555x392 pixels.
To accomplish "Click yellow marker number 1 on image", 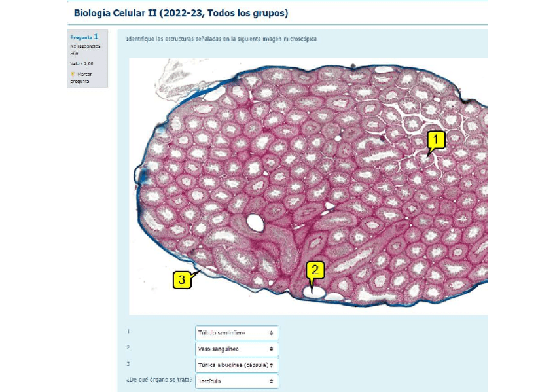I will (x=437, y=139).
